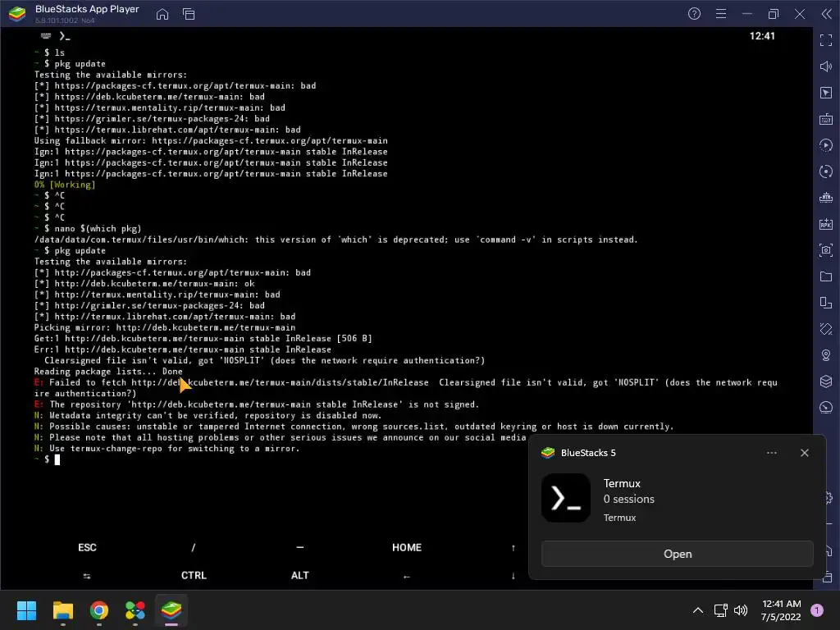Click the terminal command prompt line
The image size is (840, 630).
point(48,459)
